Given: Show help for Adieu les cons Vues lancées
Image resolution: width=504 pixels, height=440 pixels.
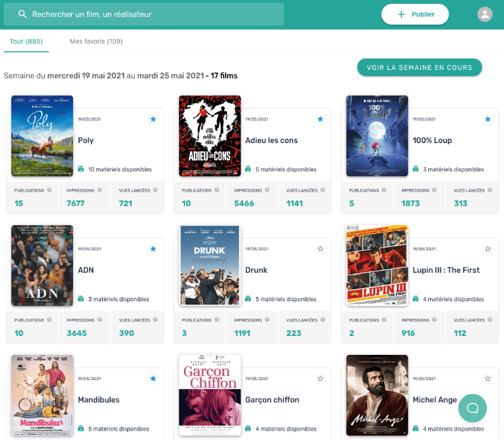Looking at the screenshot, I should tap(323, 190).
